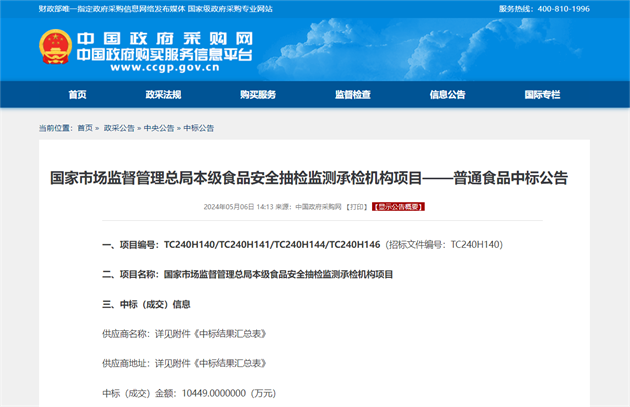This screenshot has height=407, width=630.
Task: Click the 三、中标（成交）信息 heading
Action: pyautogui.click(x=146, y=304)
